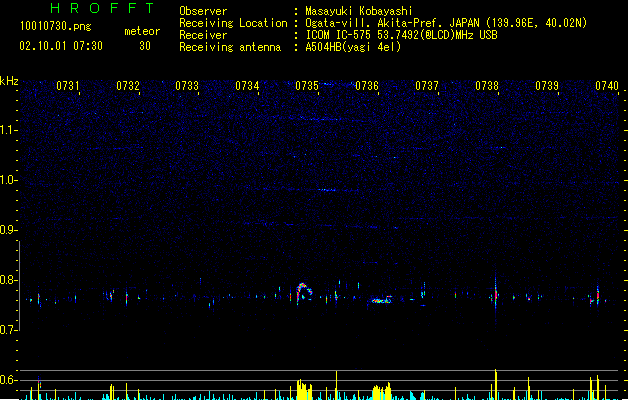Click the meteor count value 30

coord(145,46)
